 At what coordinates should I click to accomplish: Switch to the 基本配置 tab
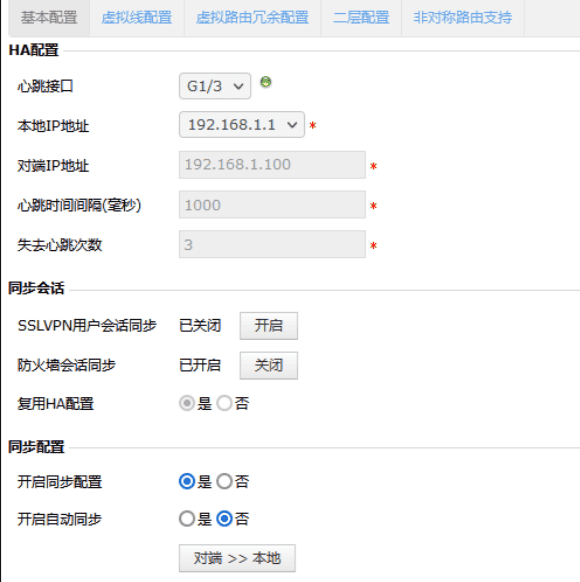49,17
